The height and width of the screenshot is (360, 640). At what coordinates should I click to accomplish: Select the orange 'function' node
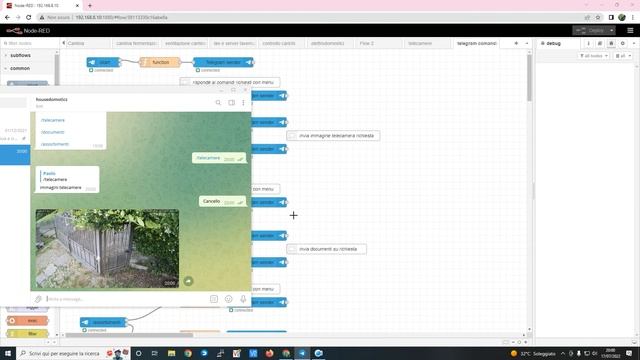click(x=160, y=62)
